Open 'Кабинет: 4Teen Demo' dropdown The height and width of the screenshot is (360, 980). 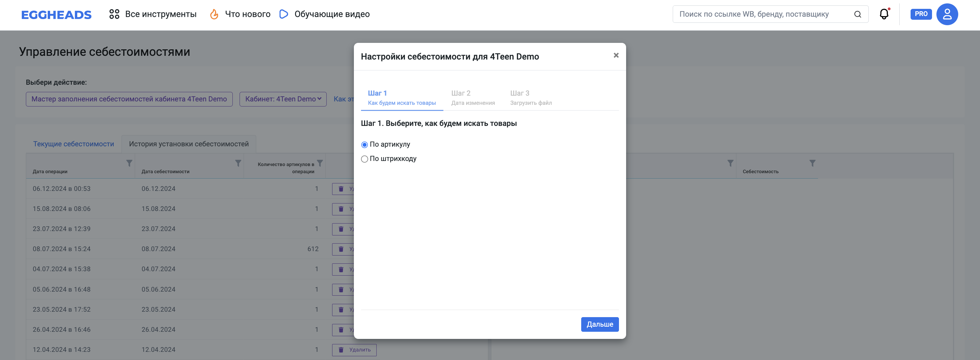[283, 99]
